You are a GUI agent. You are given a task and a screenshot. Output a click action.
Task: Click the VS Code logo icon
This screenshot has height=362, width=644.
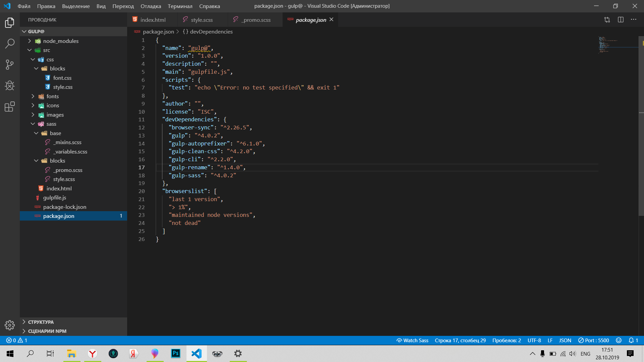7,6
